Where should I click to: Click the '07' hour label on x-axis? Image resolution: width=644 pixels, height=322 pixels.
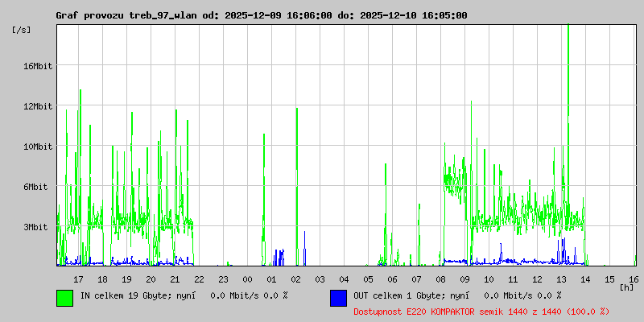click(x=416, y=279)
